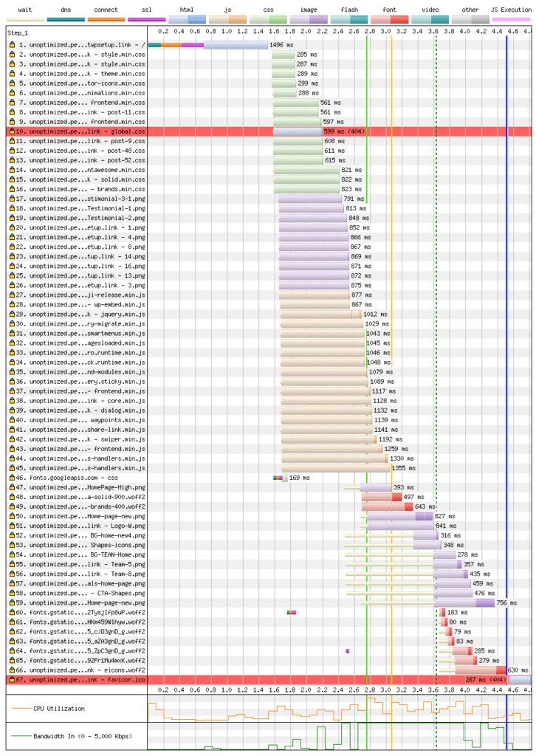Image resolution: width=536 pixels, height=756 pixels.
Task: Click the dns legend color swatch
Action: pos(66,20)
